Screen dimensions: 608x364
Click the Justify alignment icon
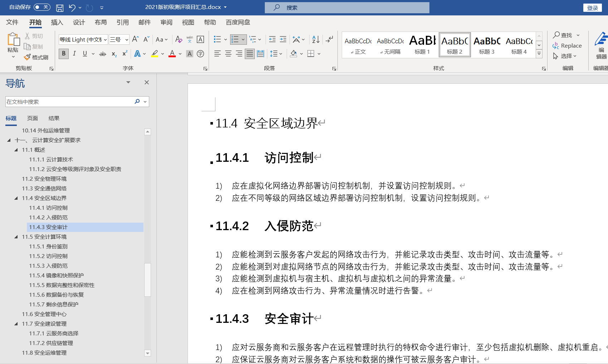250,54
